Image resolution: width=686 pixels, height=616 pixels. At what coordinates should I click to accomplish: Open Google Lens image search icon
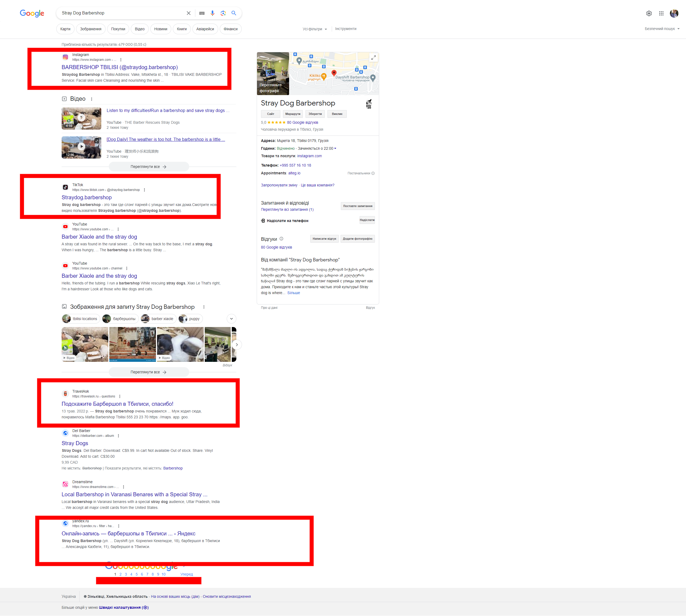click(x=223, y=13)
